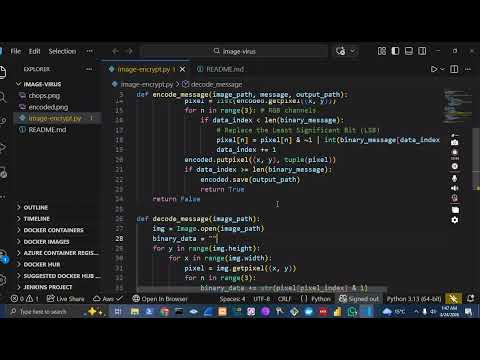Viewport: 480px width, 360px height.
Task: Toggle the secondary side bar
Action: pos(422,51)
